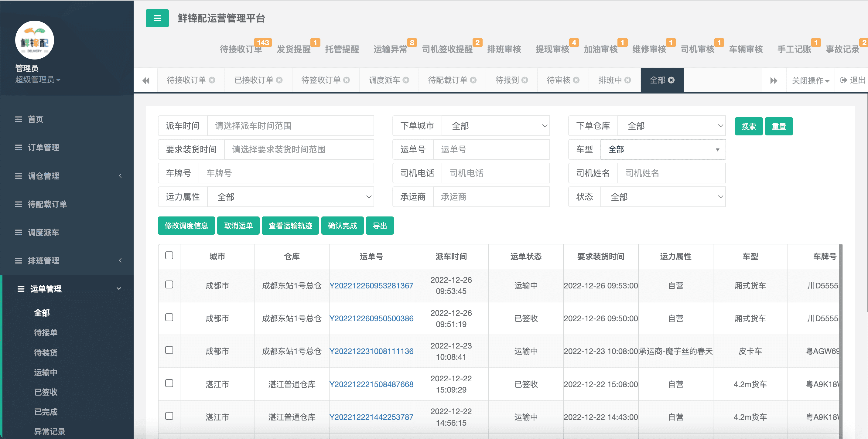
Task: Shift tabs right with double-arrow icon
Action: click(774, 80)
